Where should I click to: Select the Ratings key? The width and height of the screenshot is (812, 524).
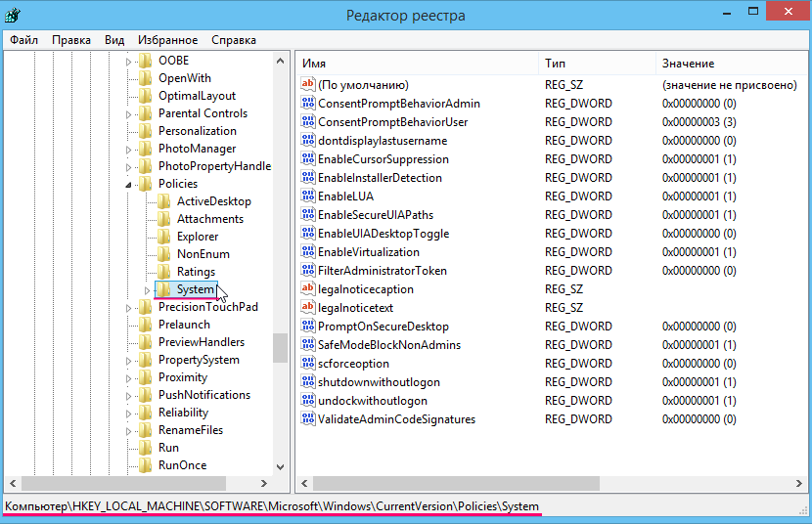[196, 272]
